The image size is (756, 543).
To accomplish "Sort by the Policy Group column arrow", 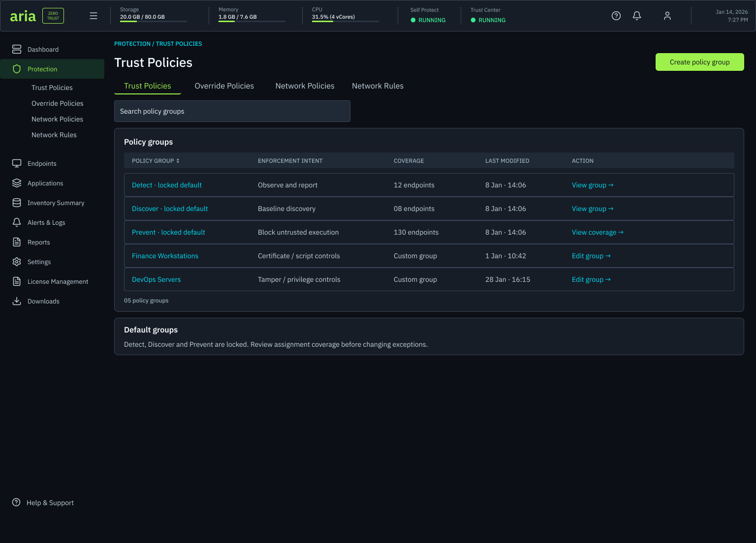I will point(178,161).
